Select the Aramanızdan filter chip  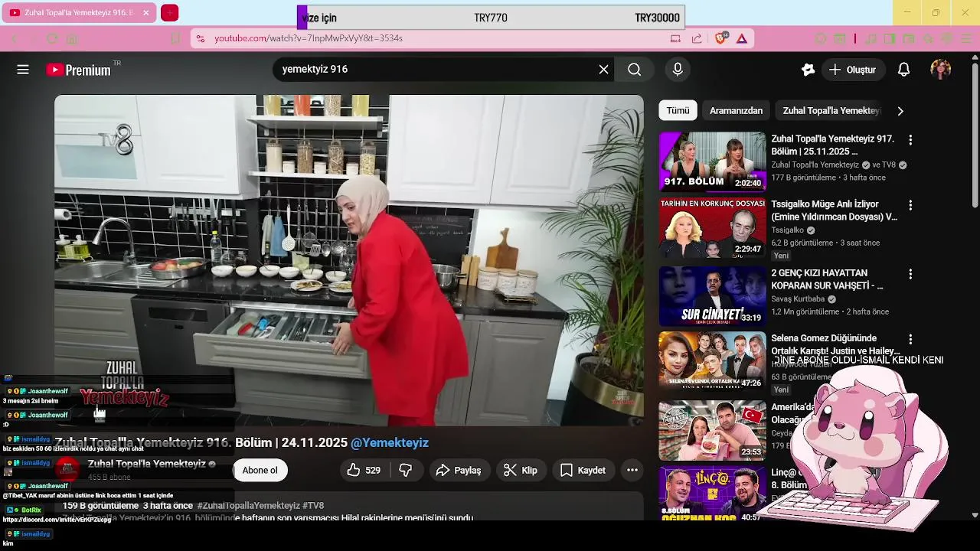(736, 111)
